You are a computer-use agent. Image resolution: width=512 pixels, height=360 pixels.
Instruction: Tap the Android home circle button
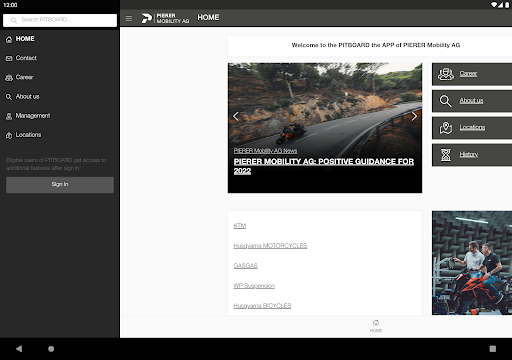[x=51, y=349]
